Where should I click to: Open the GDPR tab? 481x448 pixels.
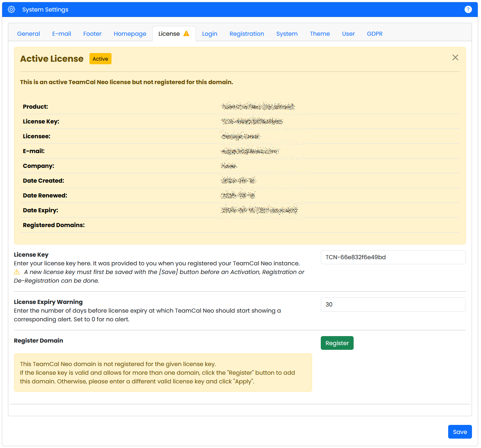(375, 34)
